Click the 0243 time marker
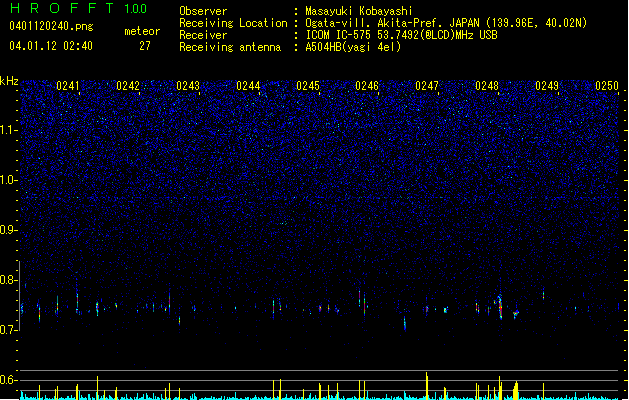The image size is (629, 400). click(x=188, y=85)
